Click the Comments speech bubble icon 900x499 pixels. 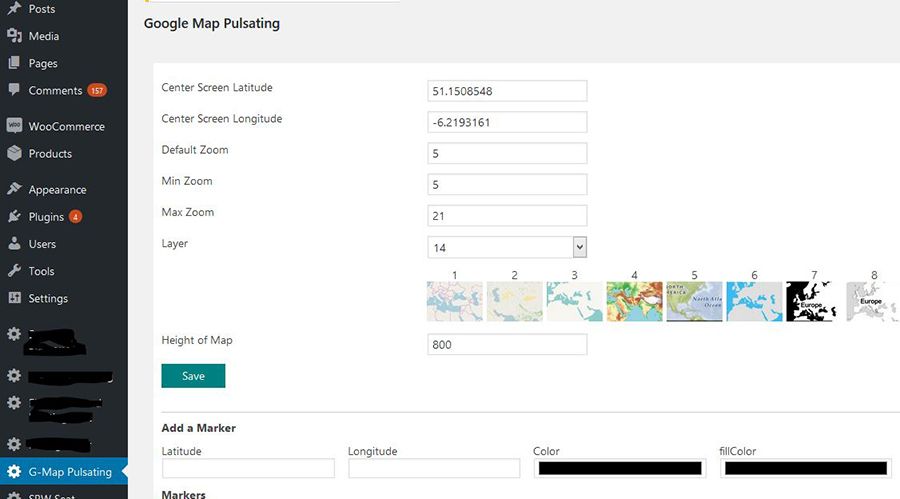(x=14, y=90)
